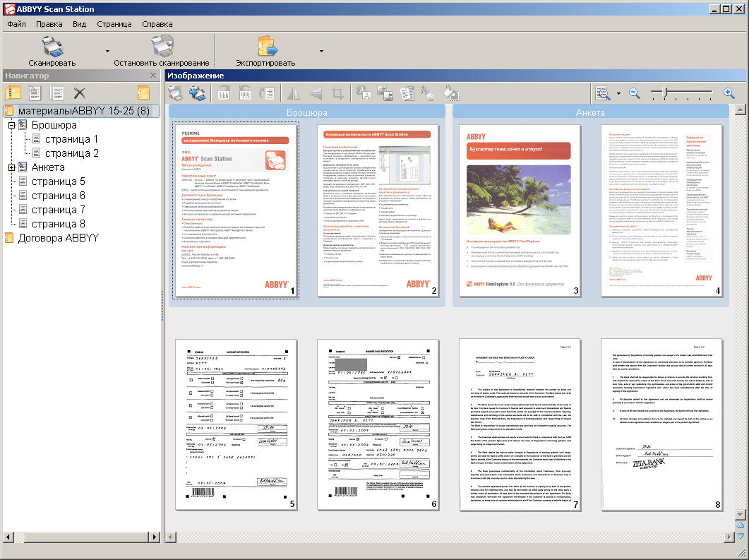Select page thumbnail 1 (resume)
This screenshot has height=560, width=749.
(236, 210)
